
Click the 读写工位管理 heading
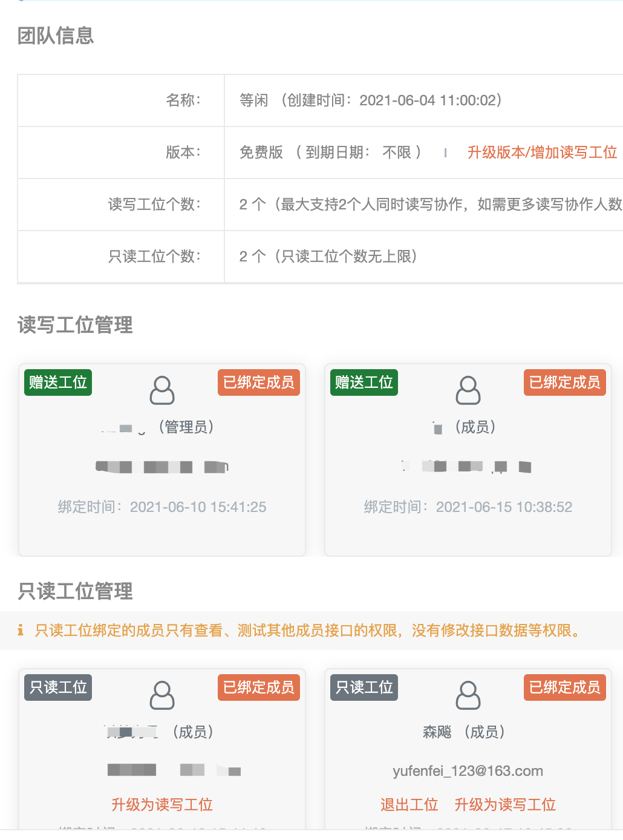(x=75, y=325)
